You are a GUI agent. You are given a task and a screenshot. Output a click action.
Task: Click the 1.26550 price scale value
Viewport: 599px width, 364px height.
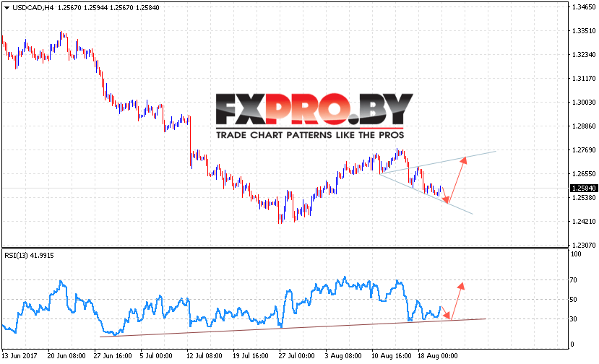click(x=584, y=174)
